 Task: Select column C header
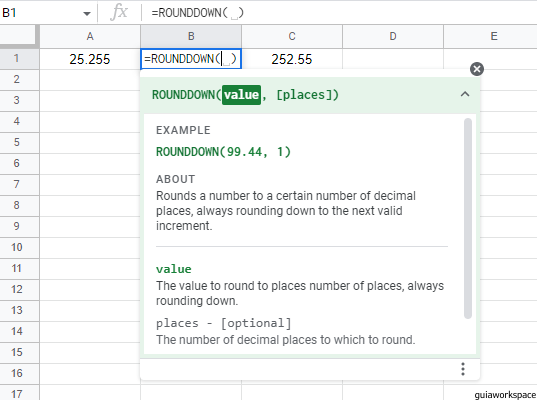pos(292,36)
